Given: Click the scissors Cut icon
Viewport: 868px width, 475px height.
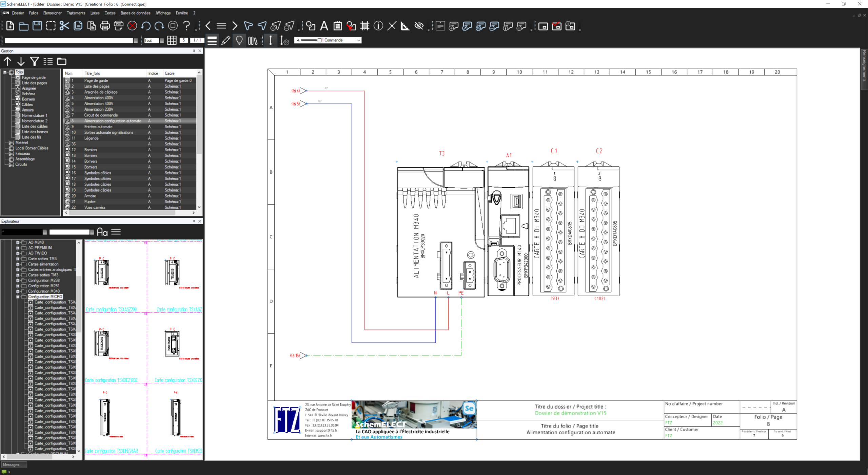Looking at the screenshot, I should pyautogui.click(x=64, y=26).
